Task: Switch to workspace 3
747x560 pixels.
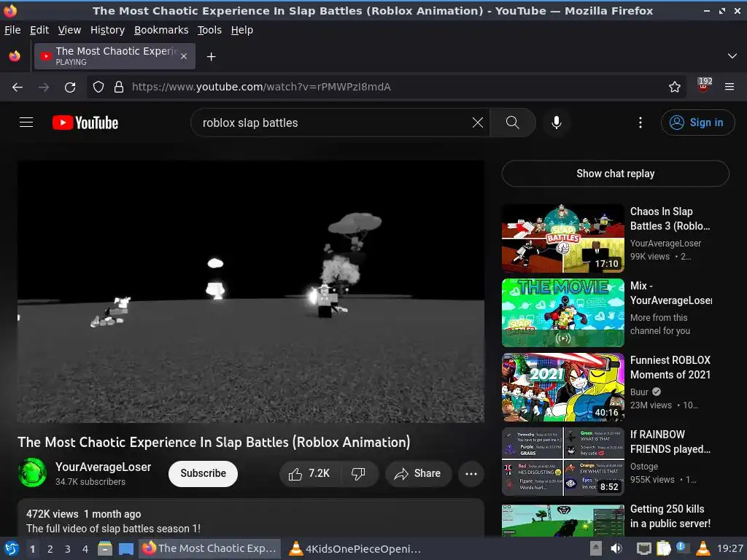Action: pyautogui.click(x=67, y=549)
